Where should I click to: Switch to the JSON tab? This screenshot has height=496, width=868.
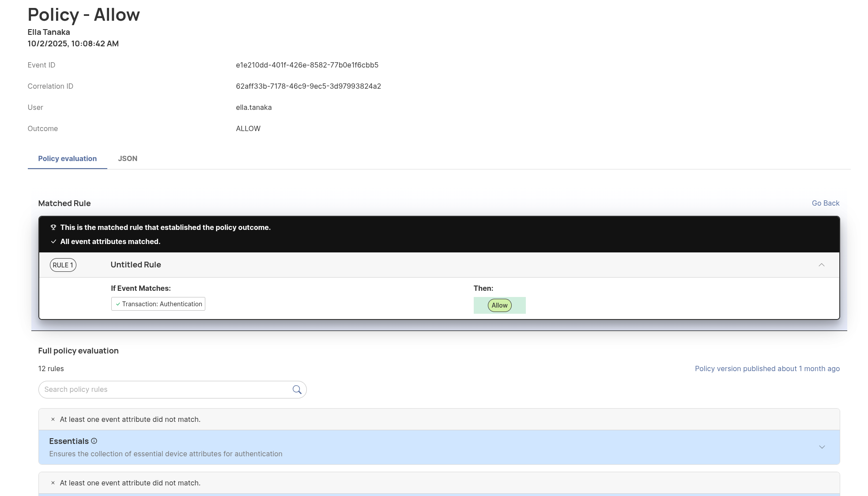(x=128, y=158)
